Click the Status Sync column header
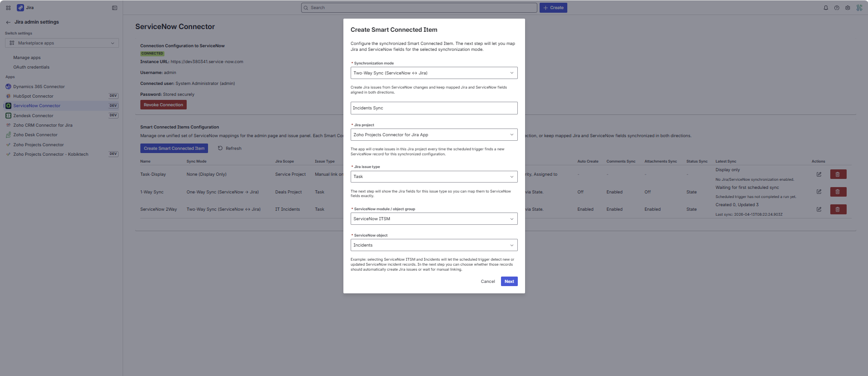868x376 pixels. point(697,161)
